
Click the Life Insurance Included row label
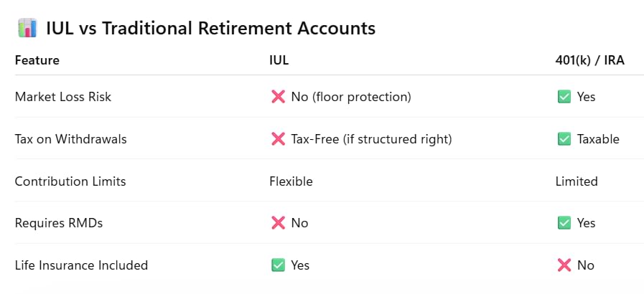[x=81, y=265]
